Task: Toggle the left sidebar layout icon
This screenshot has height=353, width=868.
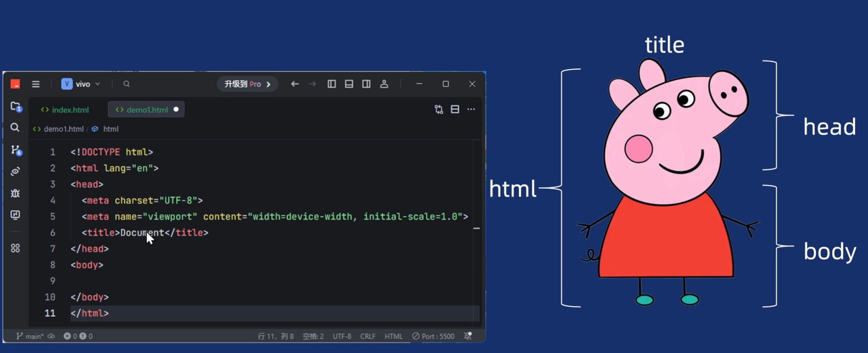Action: [332, 84]
